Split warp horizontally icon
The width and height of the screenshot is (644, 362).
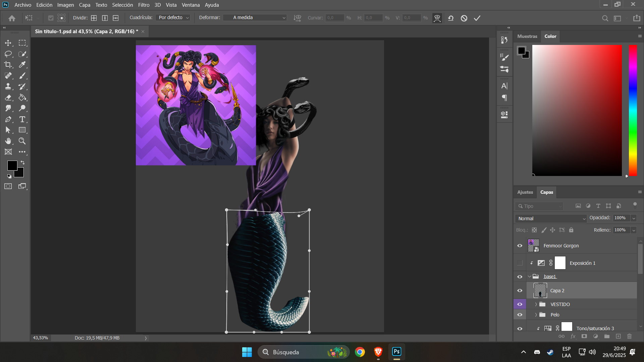pos(116,18)
